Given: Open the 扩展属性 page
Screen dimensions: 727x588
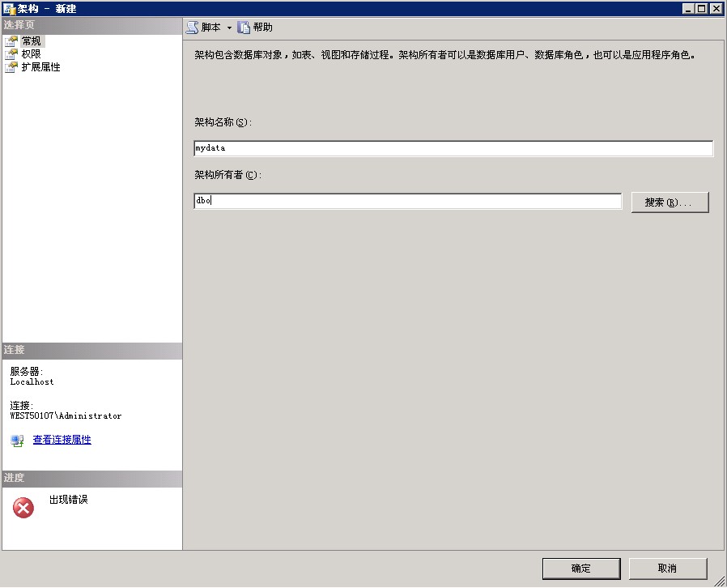Looking at the screenshot, I should 40,67.
